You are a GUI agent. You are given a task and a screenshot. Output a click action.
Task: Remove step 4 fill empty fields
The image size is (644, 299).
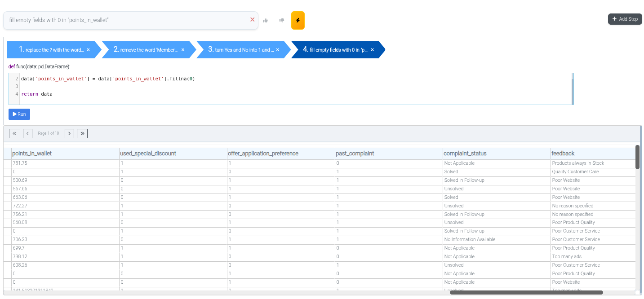[372, 50]
